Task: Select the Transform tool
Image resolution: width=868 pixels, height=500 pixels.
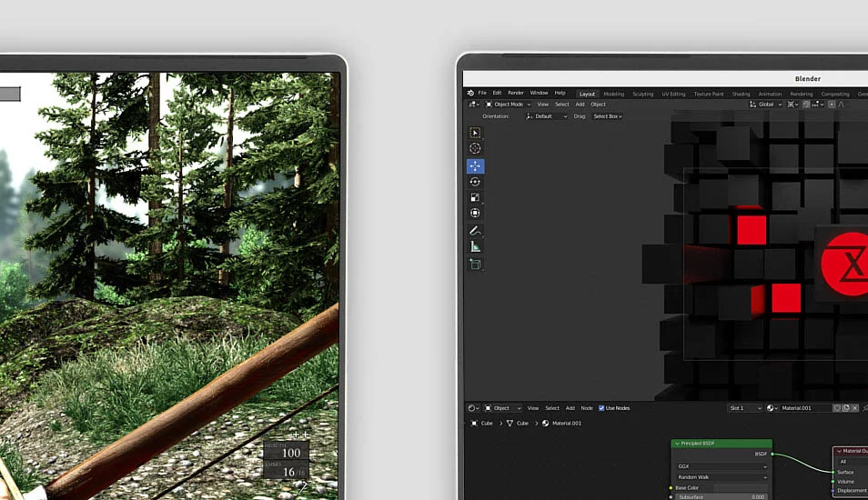Action: tap(475, 213)
